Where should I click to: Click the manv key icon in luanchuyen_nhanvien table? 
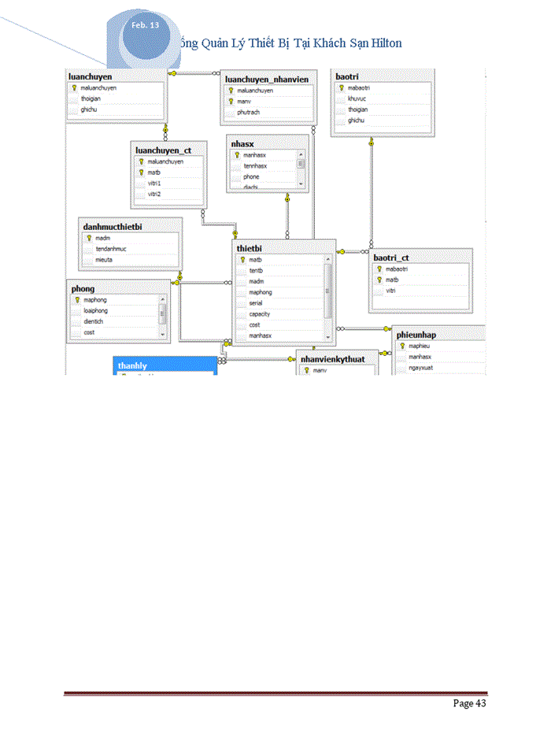coord(230,102)
